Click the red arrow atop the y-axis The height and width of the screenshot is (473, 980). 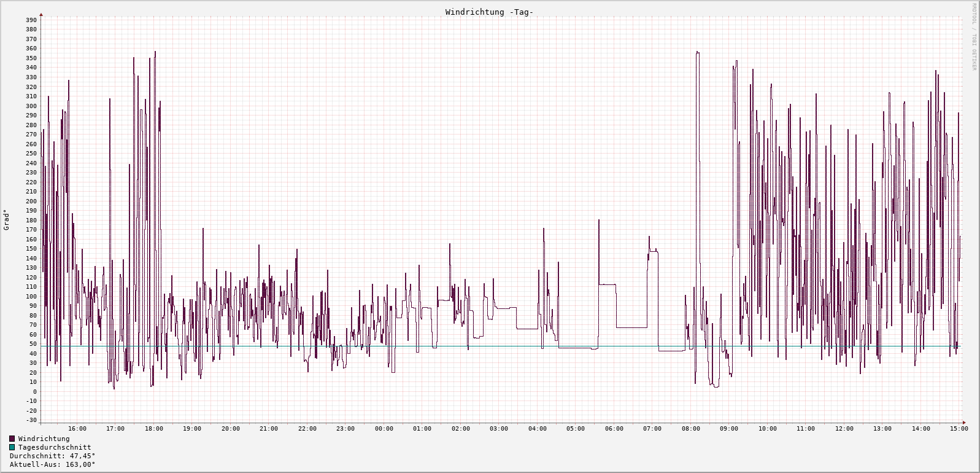[x=41, y=14]
